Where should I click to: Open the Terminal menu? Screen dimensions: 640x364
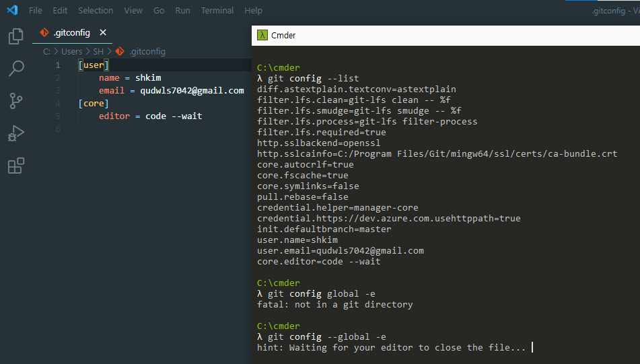[217, 11]
